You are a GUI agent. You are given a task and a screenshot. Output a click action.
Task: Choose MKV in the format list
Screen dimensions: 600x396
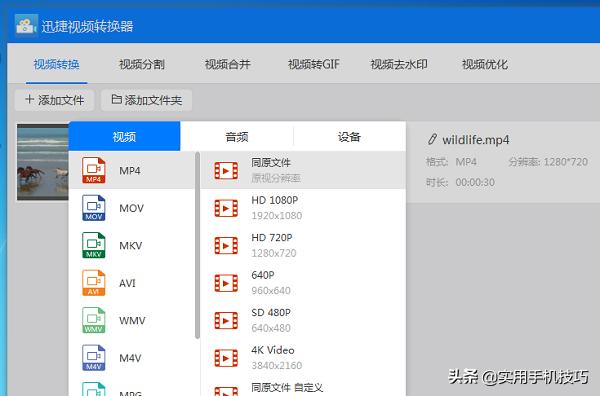tap(132, 245)
